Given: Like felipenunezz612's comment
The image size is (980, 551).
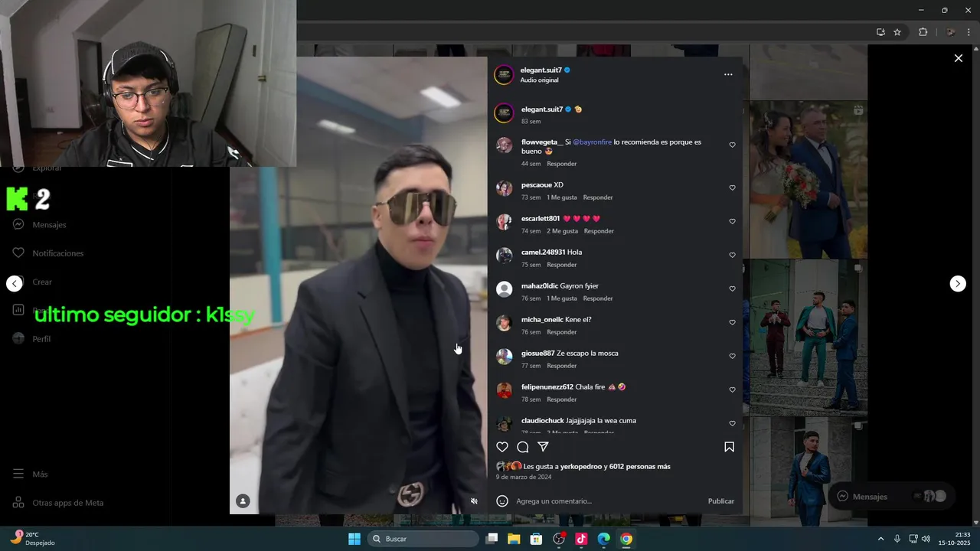Looking at the screenshot, I should pos(732,390).
